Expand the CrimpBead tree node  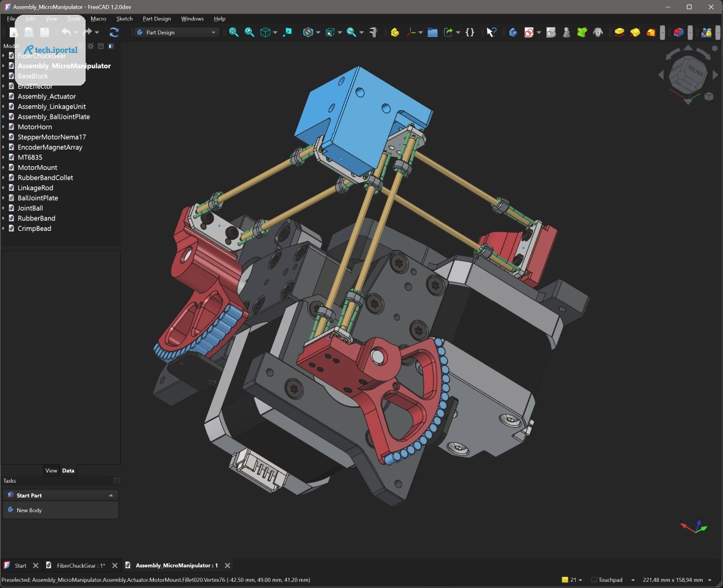(x=3, y=228)
